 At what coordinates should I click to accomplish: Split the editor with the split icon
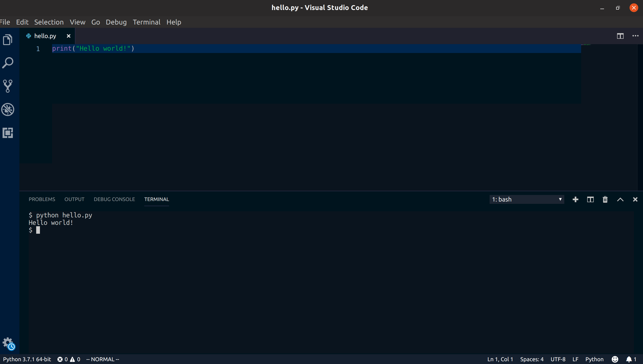[x=620, y=36]
